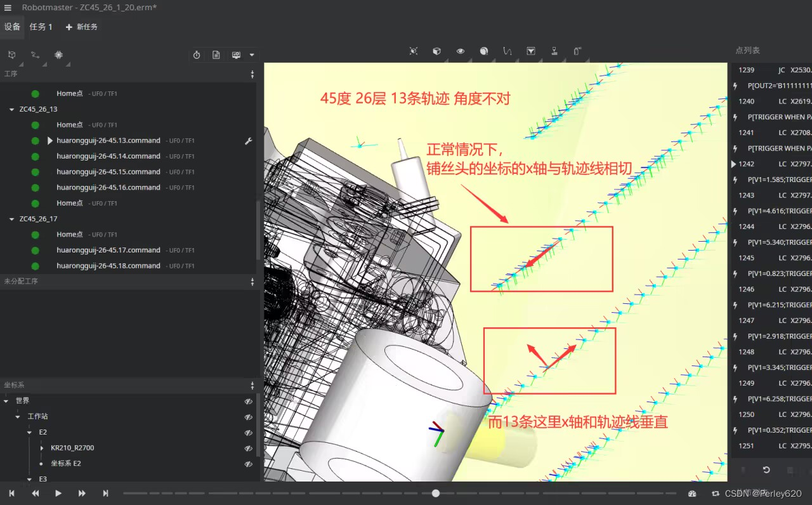Click collapse arrows icon in 工序 header
Viewport: 812px width, 505px height.
(252, 74)
